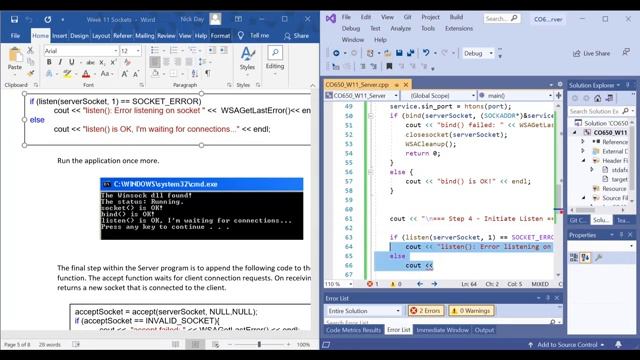Open the Arial font name dropdown
The height and width of the screenshot is (360, 640).
(116, 51)
